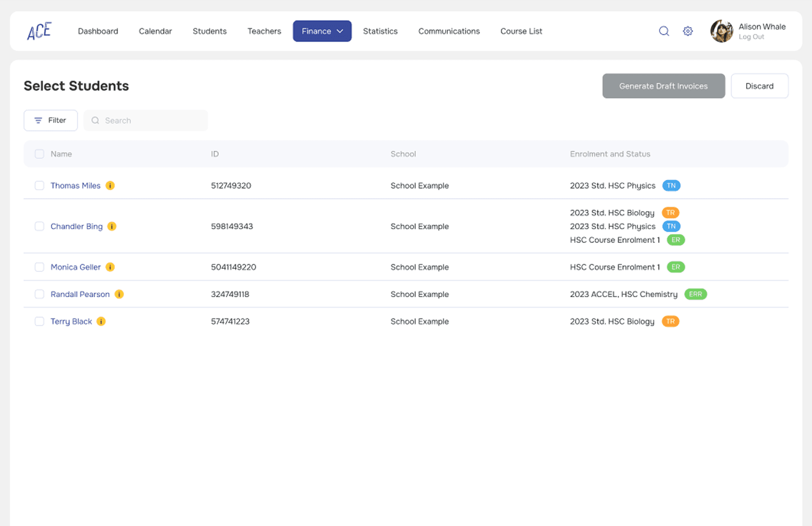The height and width of the screenshot is (526, 812).
Task: Click the ERR badge on Randall Pearson's row
Action: [695, 294]
